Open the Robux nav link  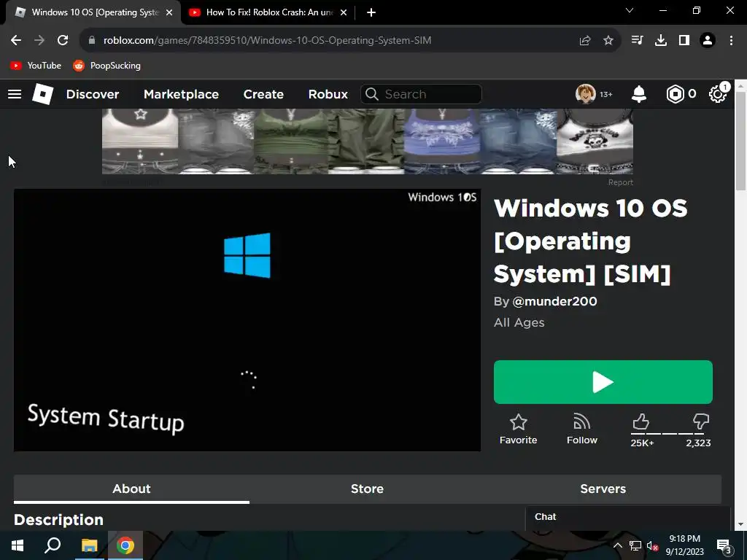[x=328, y=94]
